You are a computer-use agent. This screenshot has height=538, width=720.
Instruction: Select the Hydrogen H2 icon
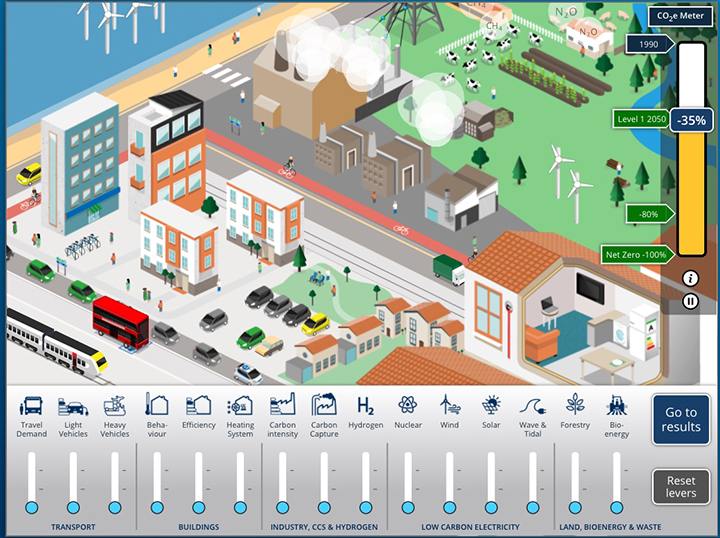click(365, 406)
